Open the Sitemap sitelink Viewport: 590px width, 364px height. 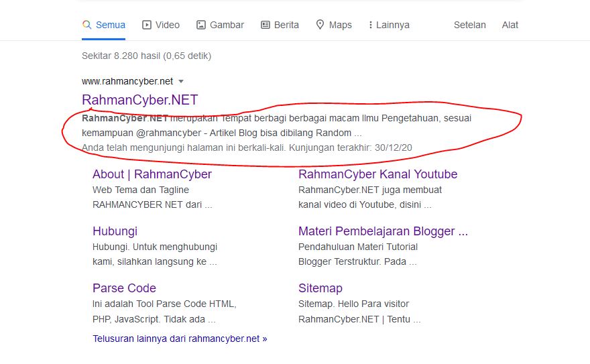coord(320,288)
